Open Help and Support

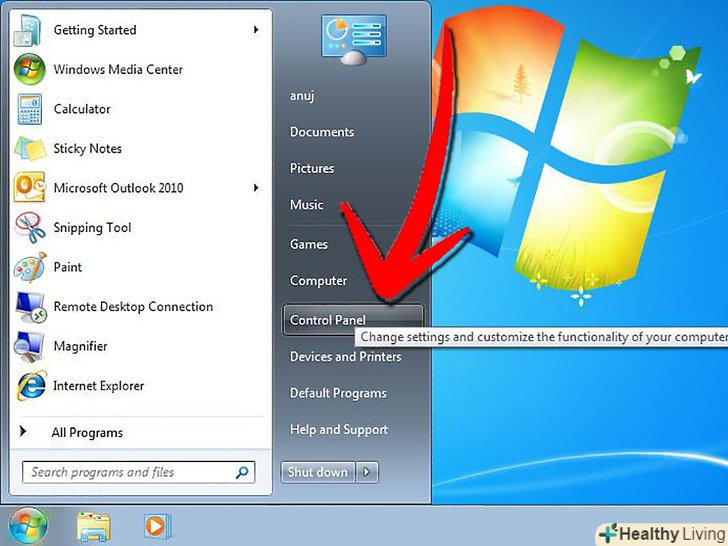[x=338, y=429]
